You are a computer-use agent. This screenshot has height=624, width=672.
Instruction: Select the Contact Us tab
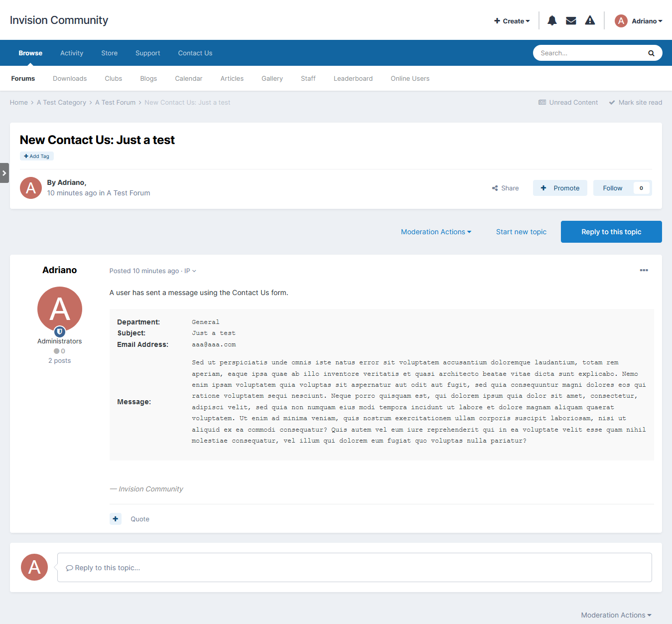(195, 53)
